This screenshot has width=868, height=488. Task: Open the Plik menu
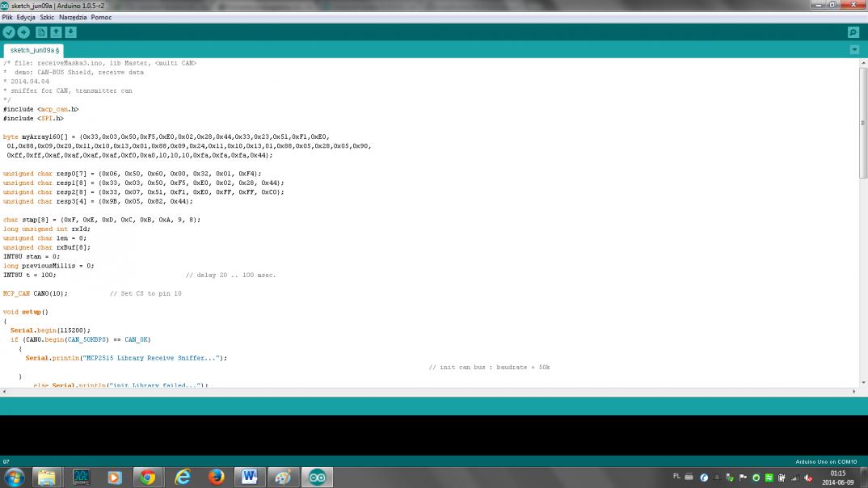(x=7, y=17)
